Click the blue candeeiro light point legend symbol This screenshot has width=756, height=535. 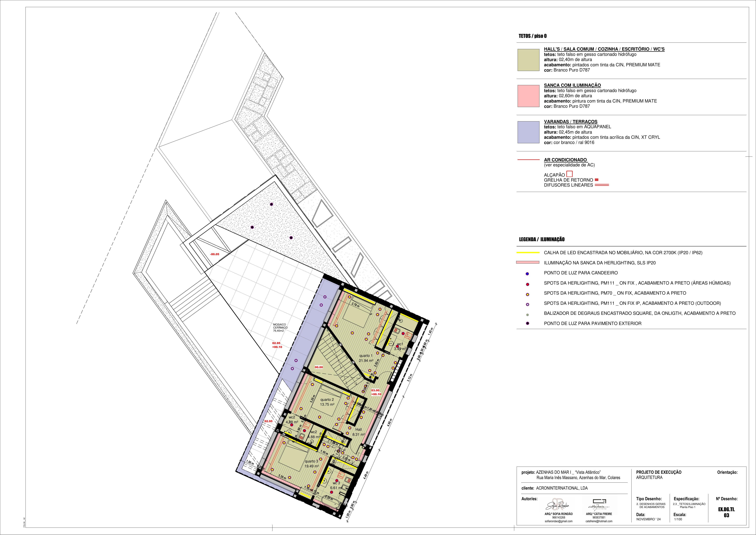coord(527,274)
